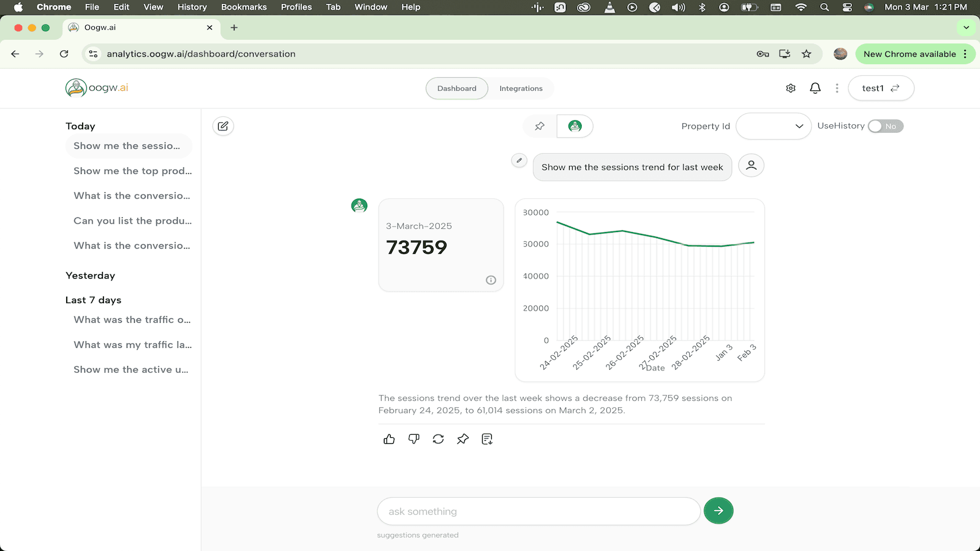Pin this response using pin icon
The height and width of the screenshot is (551, 980).
tap(462, 439)
